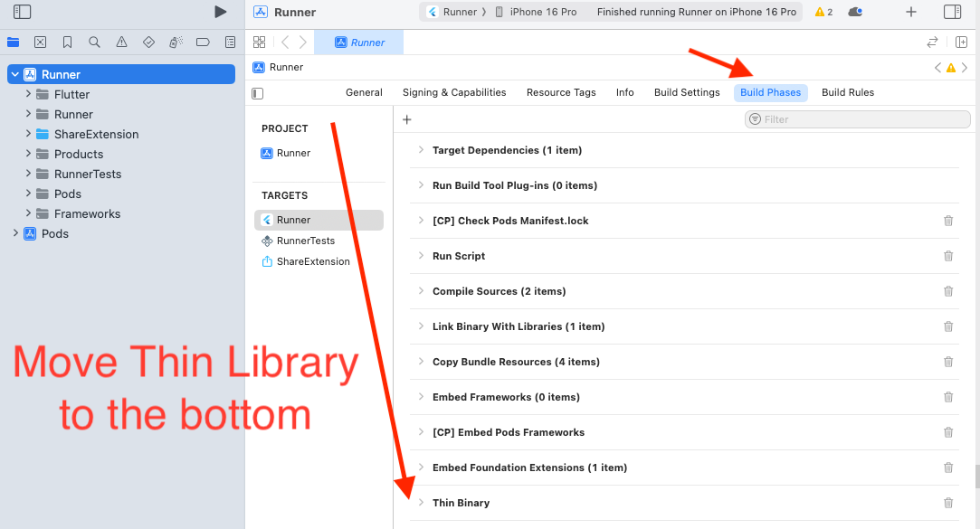
Task: Open the Test navigator diamond icon
Action: click(x=148, y=42)
